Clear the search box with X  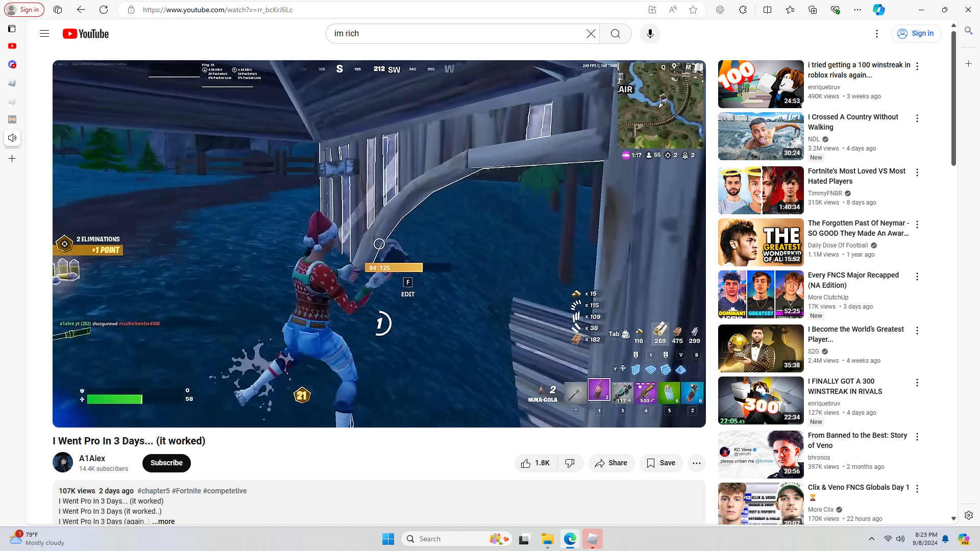point(591,34)
